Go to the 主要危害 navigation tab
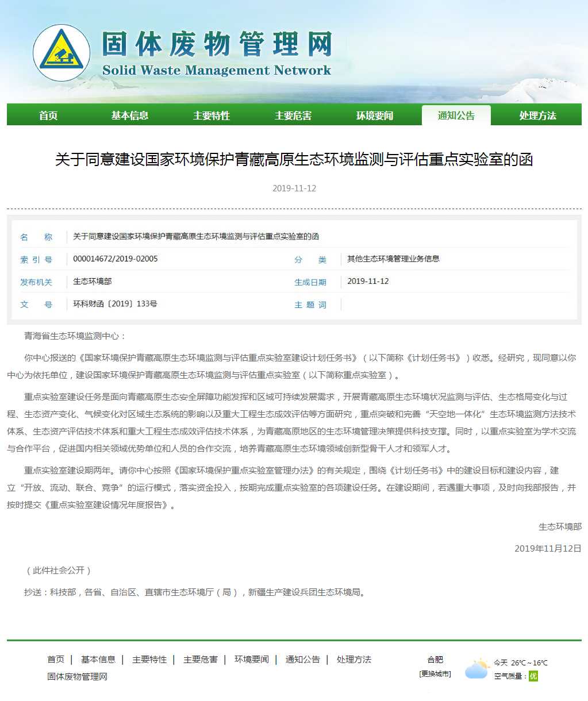 click(x=293, y=115)
